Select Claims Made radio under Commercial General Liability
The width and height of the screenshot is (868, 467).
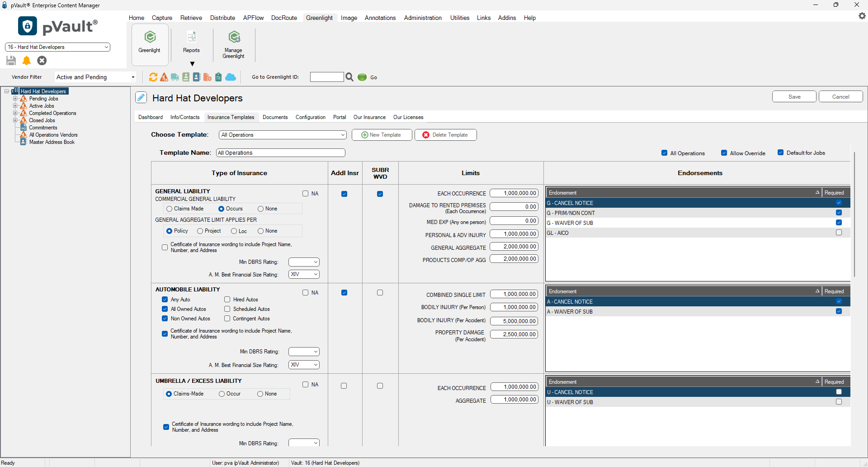(170, 209)
